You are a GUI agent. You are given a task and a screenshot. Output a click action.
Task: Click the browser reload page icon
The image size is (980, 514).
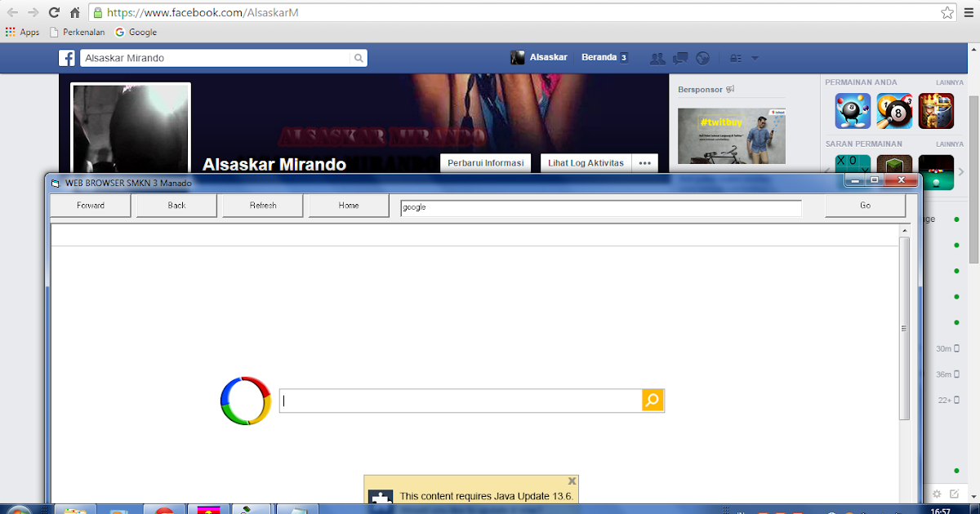click(54, 12)
